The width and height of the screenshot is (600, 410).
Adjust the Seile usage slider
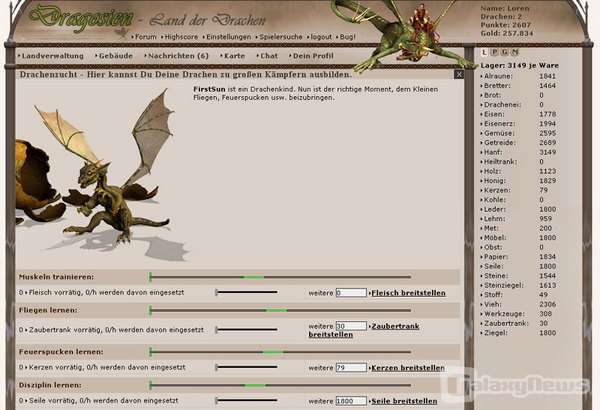[x=246, y=400]
